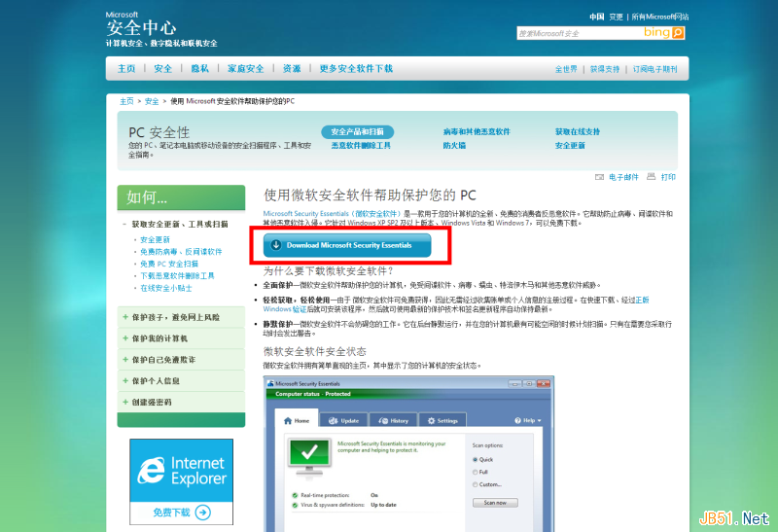The width and height of the screenshot is (778, 532).
Task: Click the 所有Microsoft网站 link at top right
Action: 660,17
